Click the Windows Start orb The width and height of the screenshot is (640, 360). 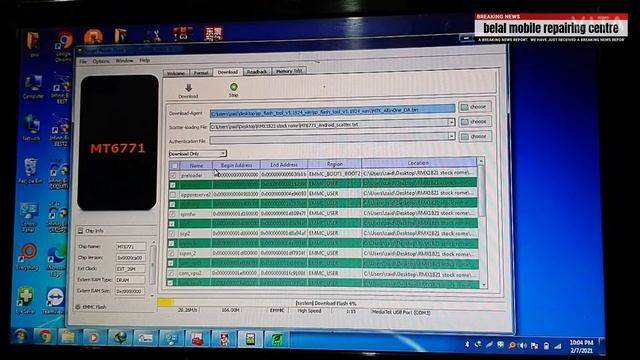pyautogui.click(x=21, y=336)
